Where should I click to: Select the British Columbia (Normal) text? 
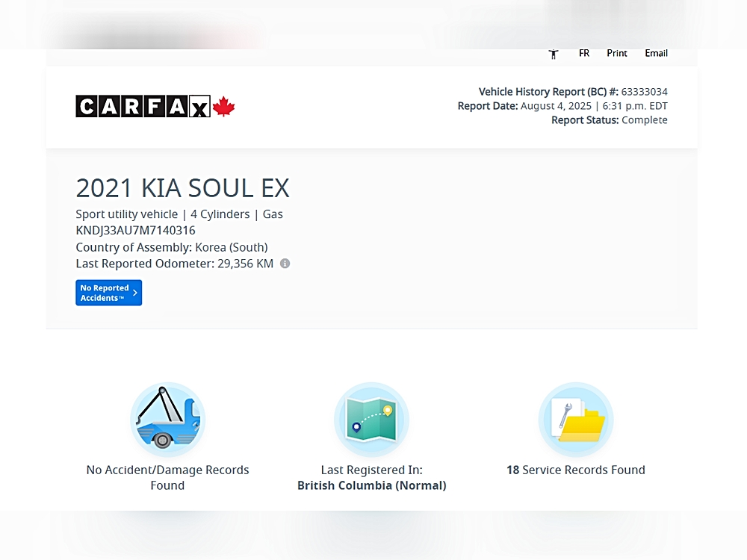point(371,486)
